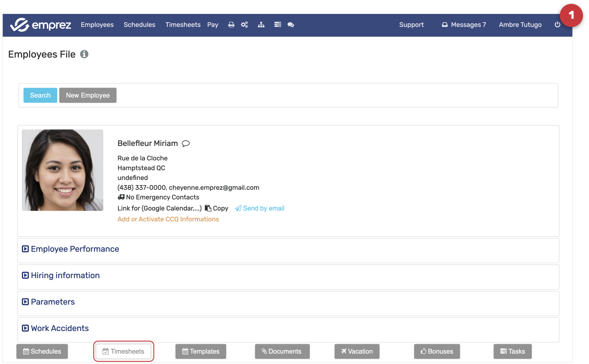589x364 pixels.
Task: Click info icon beside Employees File
Action: point(84,54)
